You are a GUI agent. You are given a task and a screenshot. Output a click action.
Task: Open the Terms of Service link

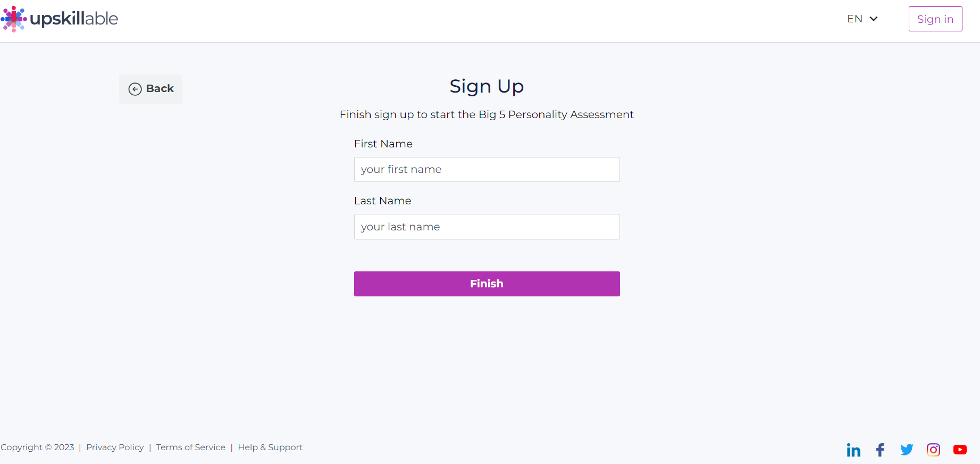[x=191, y=447]
